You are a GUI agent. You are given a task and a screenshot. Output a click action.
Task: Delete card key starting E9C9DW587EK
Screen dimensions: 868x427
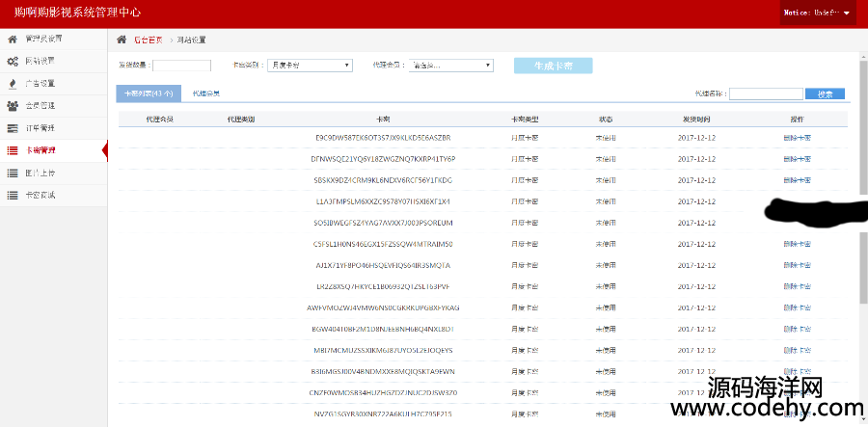click(x=798, y=138)
